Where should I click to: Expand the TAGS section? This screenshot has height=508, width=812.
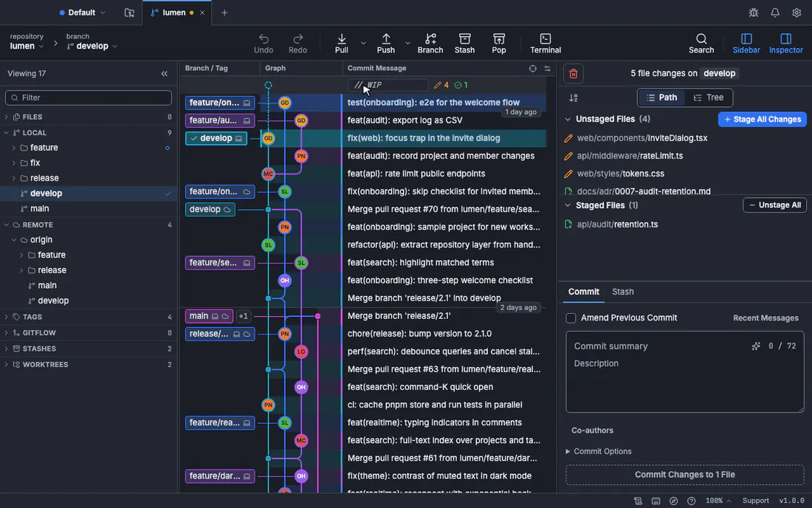(x=6, y=317)
